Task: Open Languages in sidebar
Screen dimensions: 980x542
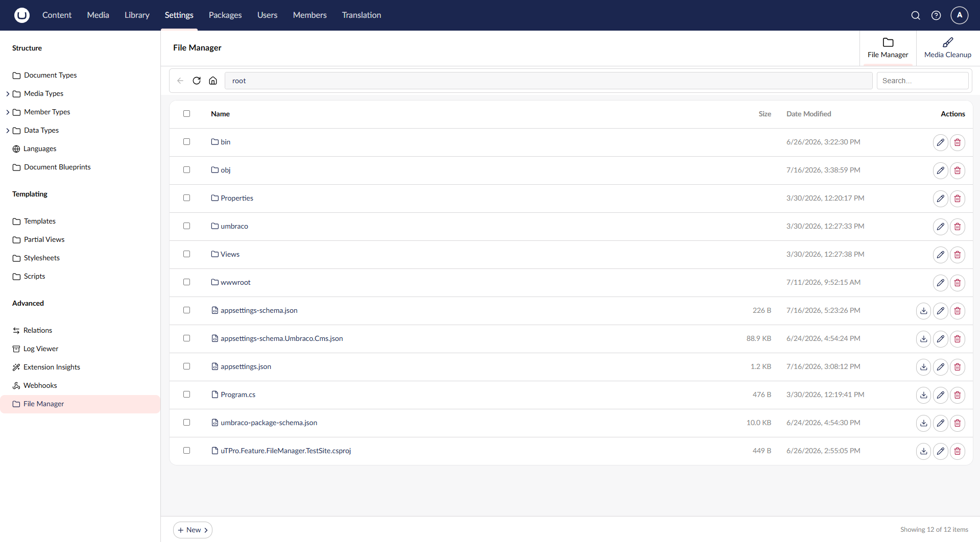Action: coord(40,149)
